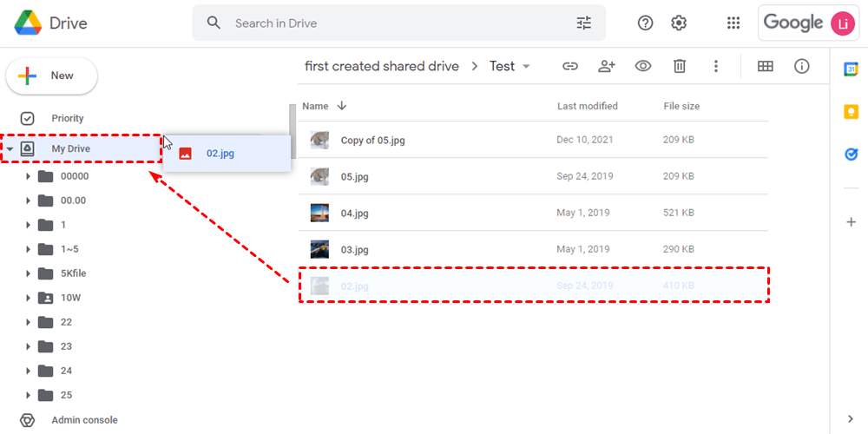Select Priority in the left sidebar
Viewport: 868px width, 434px height.
67,118
